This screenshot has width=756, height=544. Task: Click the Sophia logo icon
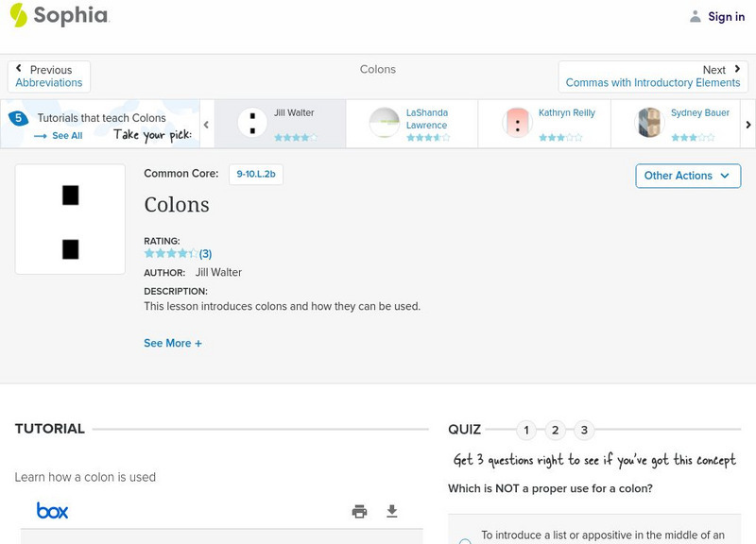coord(18,15)
